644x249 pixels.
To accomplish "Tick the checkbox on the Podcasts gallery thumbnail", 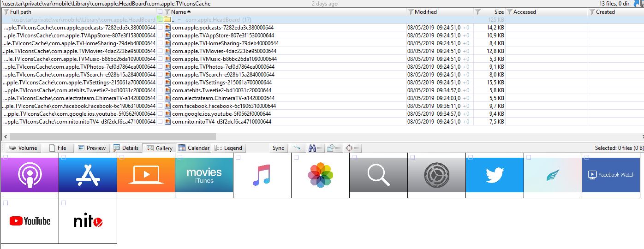I will pyautogui.click(x=6, y=157).
